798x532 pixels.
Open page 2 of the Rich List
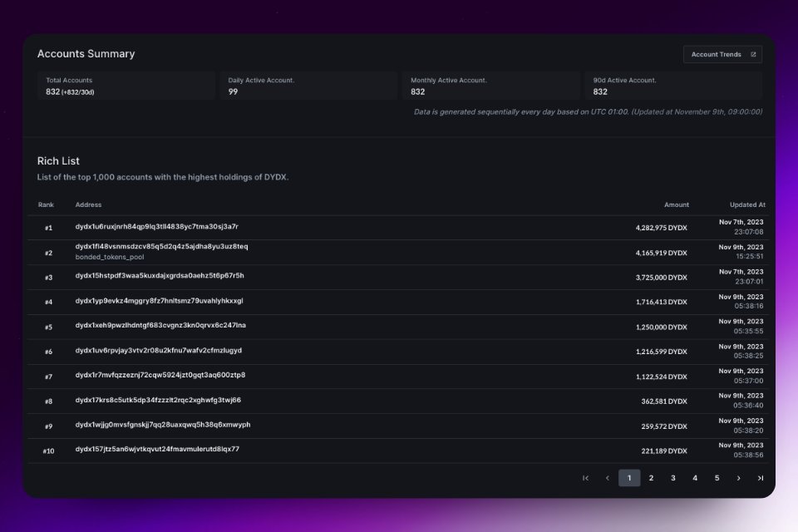[x=651, y=478]
